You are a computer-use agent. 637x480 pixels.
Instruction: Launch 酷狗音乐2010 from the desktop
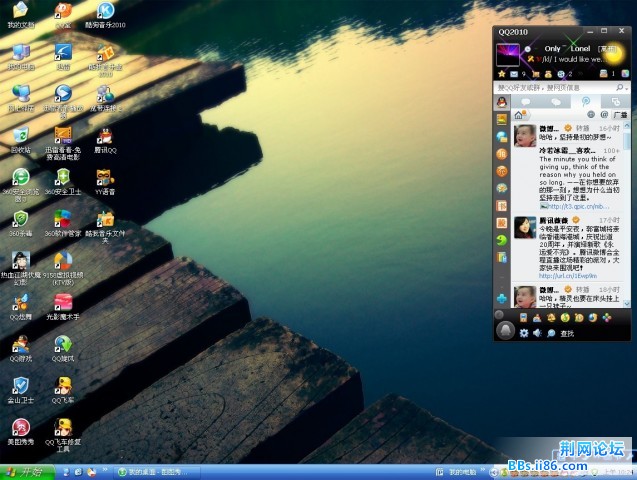tap(104, 12)
